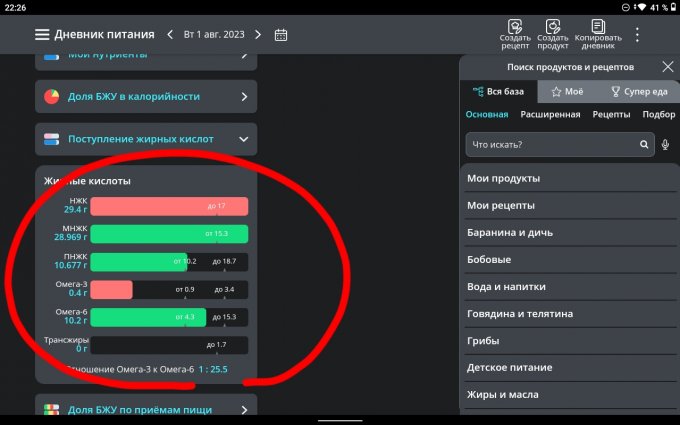Open the calendar date picker

click(x=281, y=34)
